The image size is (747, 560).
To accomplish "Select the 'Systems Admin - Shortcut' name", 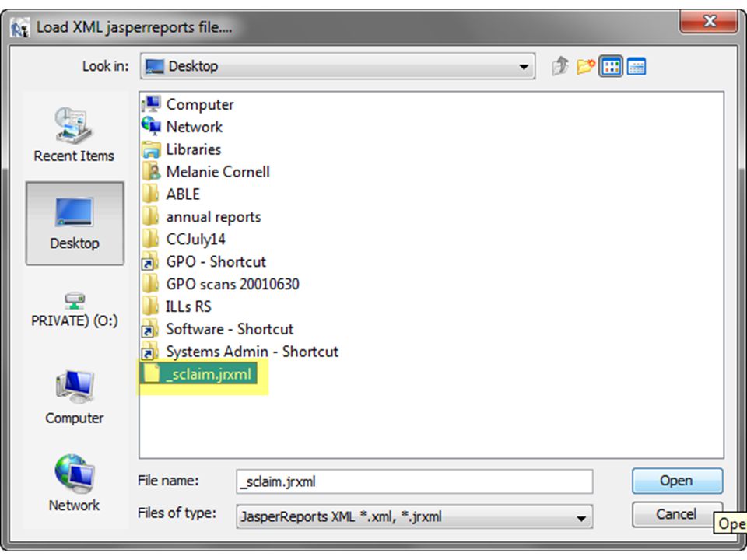I will coord(252,352).
